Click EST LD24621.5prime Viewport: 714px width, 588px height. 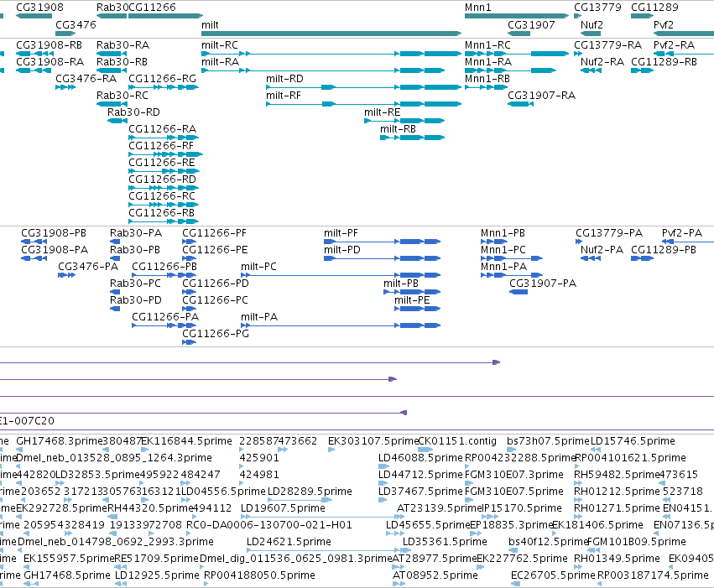328,551
